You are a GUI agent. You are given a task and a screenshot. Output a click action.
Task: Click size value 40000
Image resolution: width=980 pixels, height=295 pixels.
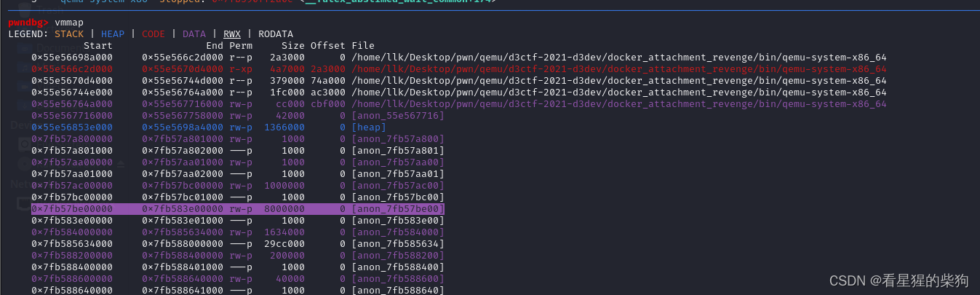pos(290,279)
